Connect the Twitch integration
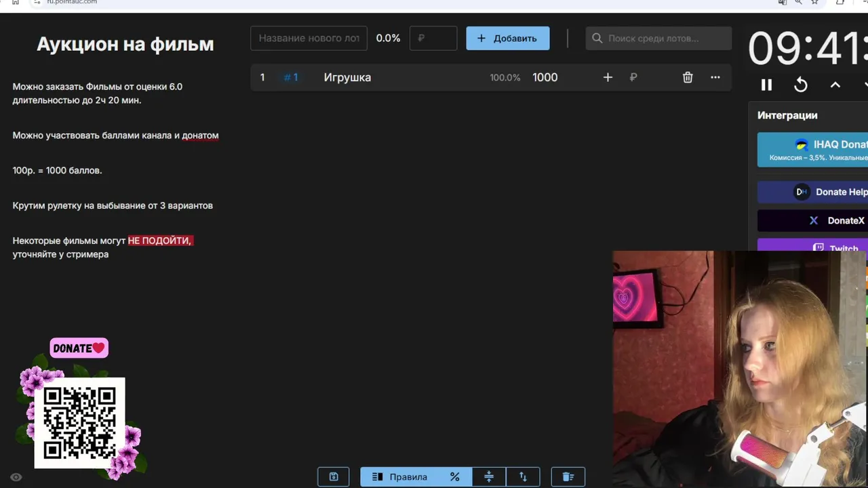Viewport: 868px width, 488px height. pyautogui.click(x=812, y=245)
